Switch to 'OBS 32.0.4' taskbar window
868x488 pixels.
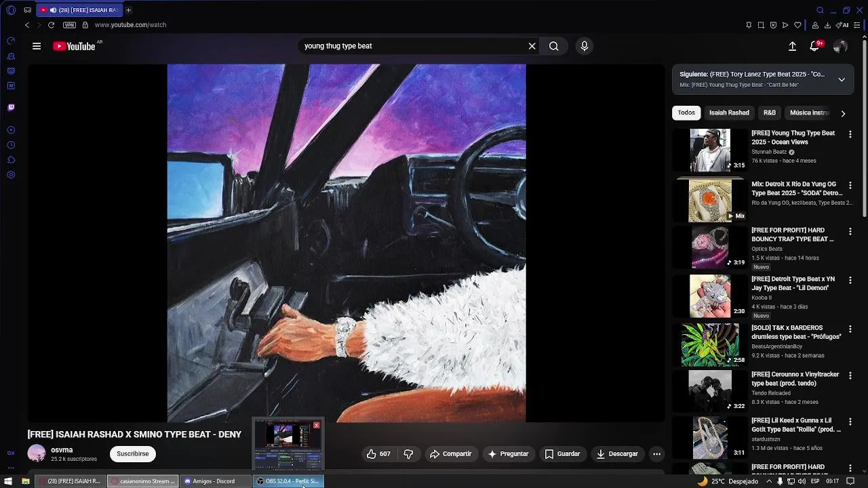click(288, 481)
